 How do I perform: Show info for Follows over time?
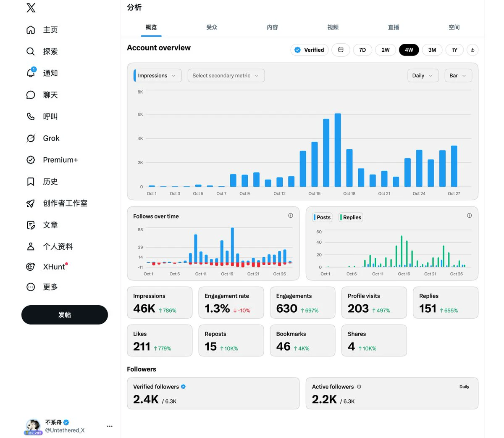point(291,216)
